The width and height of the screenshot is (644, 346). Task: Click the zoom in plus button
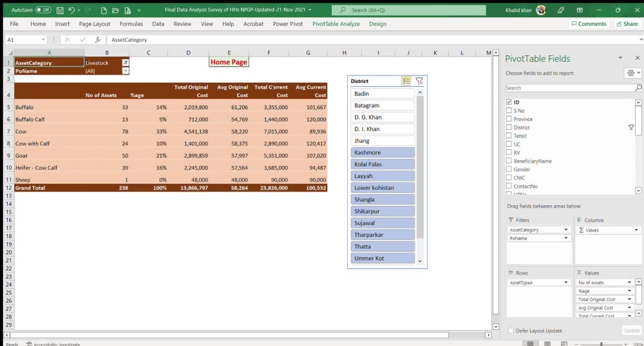[625, 344]
